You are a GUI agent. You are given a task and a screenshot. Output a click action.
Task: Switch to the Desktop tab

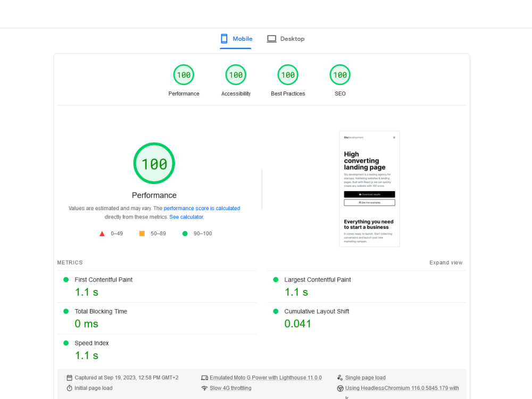click(286, 39)
